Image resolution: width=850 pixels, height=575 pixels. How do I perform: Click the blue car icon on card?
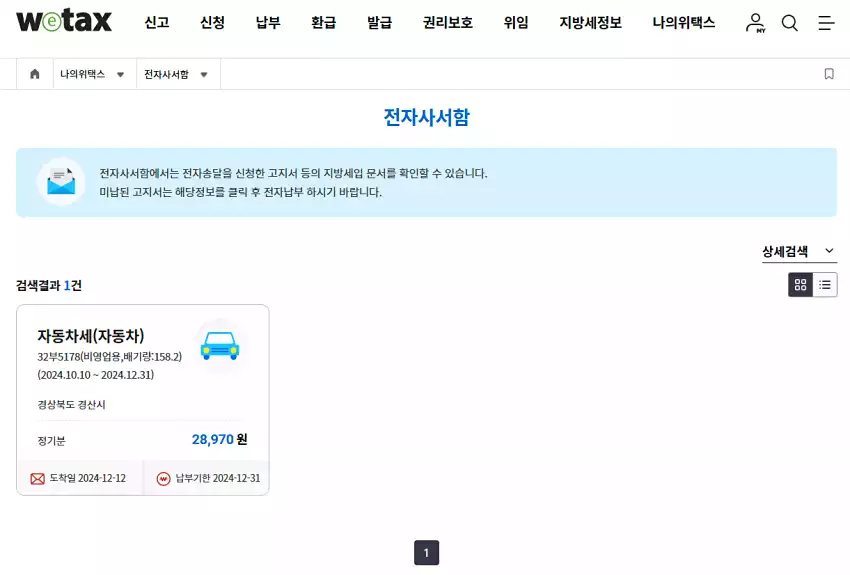220,346
